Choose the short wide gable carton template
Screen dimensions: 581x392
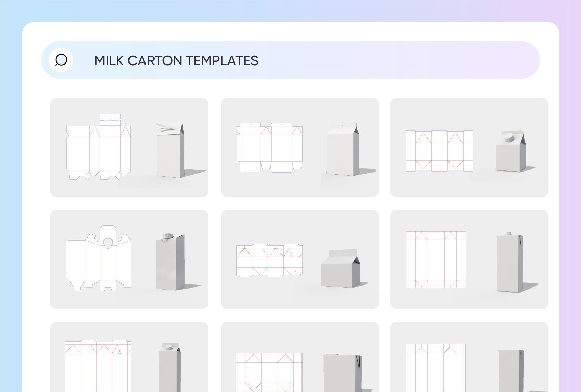click(300, 259)
